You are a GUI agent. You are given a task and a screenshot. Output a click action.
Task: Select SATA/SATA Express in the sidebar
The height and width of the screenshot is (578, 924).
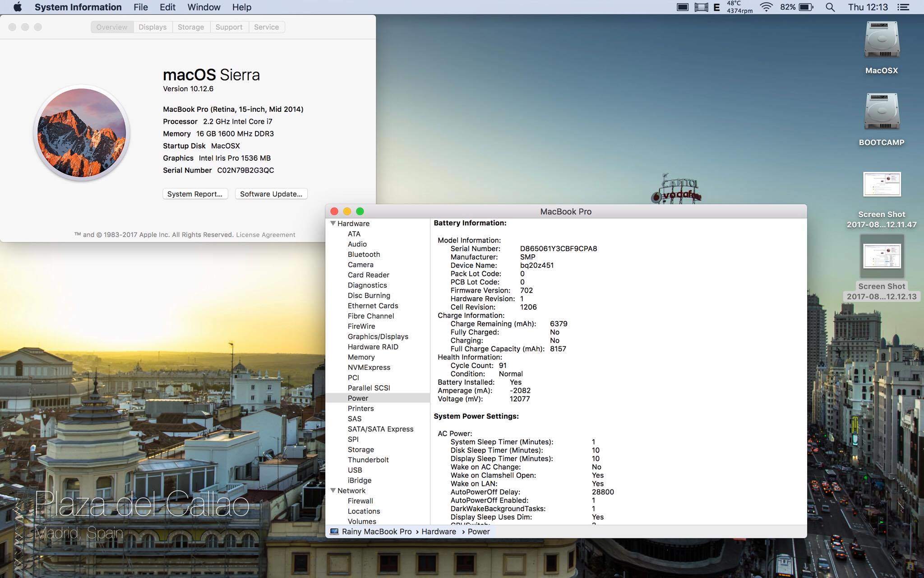381,429
